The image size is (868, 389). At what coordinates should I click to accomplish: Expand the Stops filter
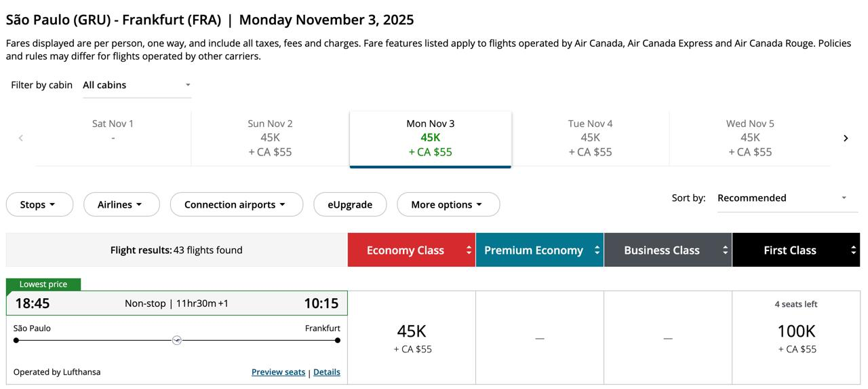click(x=39, y=204)
